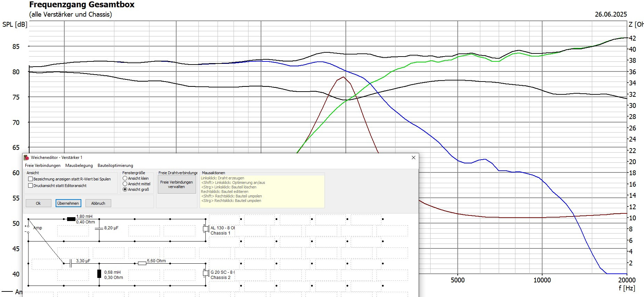Open the Bauteiloptimierung menu
The image size is (644, 297).
click(x=115, y=166)
